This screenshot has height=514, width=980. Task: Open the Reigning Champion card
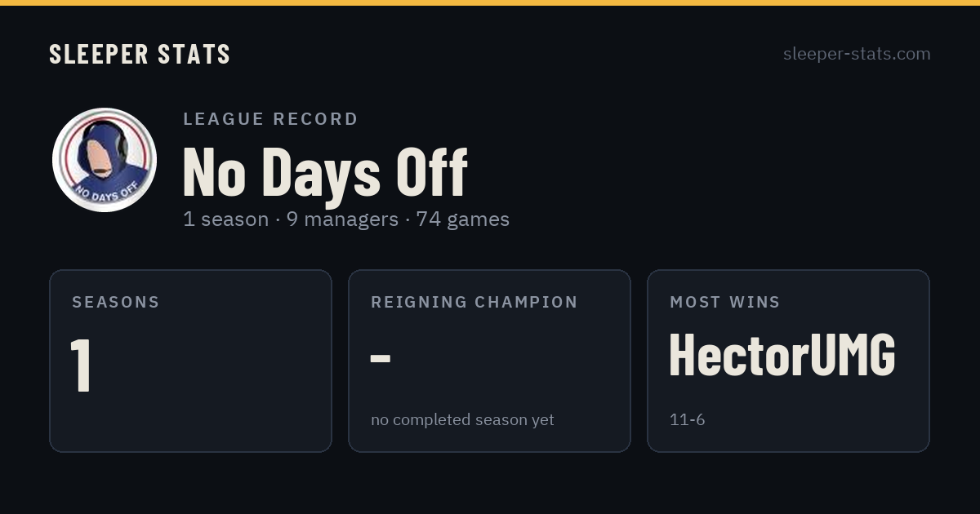click(x=489, y=361)
